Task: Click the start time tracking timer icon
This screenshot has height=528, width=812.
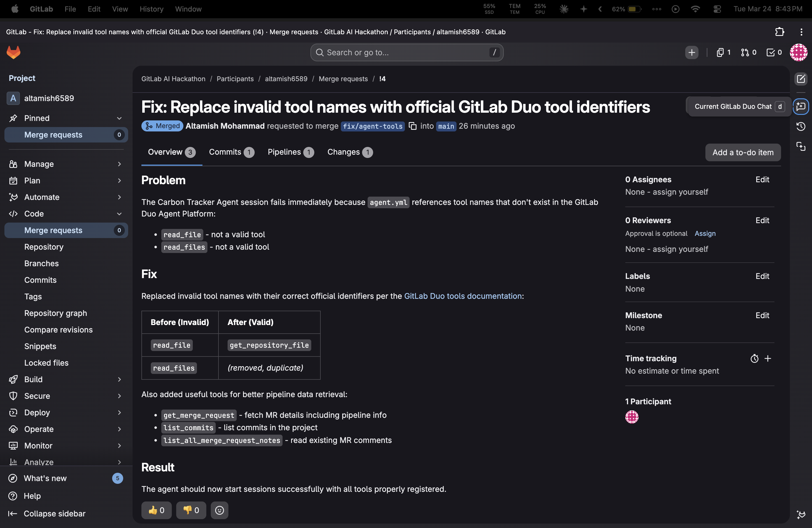Action: tap(754, 358)
